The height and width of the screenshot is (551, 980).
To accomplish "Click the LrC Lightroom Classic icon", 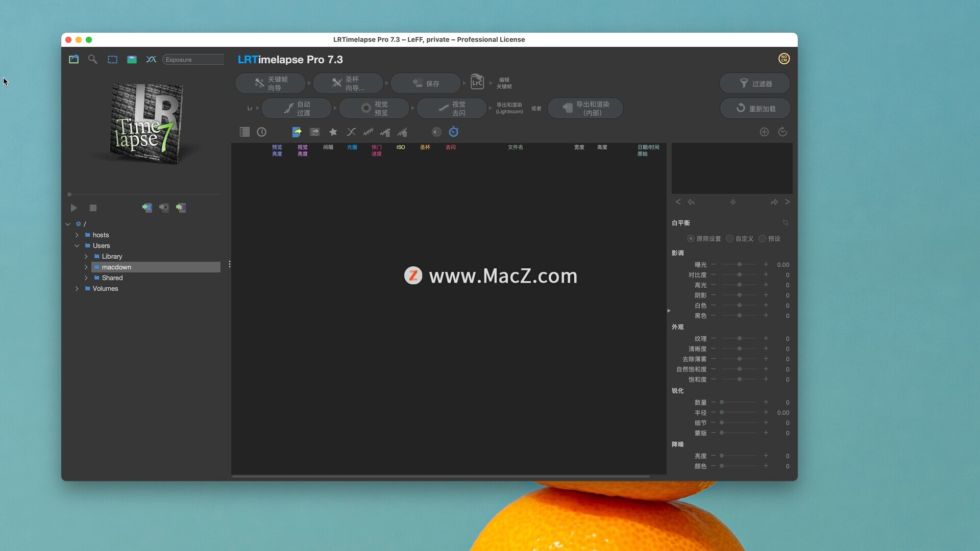I will pyautogui.click(x=477, y=82).
